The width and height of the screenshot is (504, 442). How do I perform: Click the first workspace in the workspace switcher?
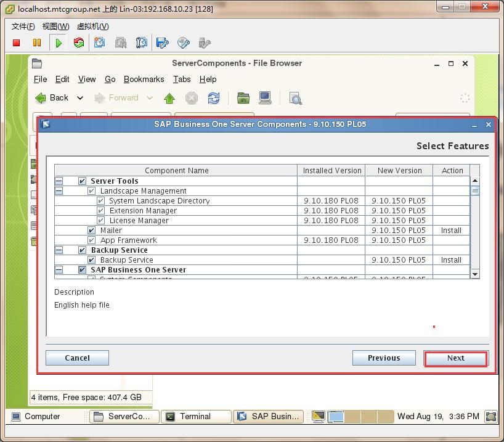(336, 416)
